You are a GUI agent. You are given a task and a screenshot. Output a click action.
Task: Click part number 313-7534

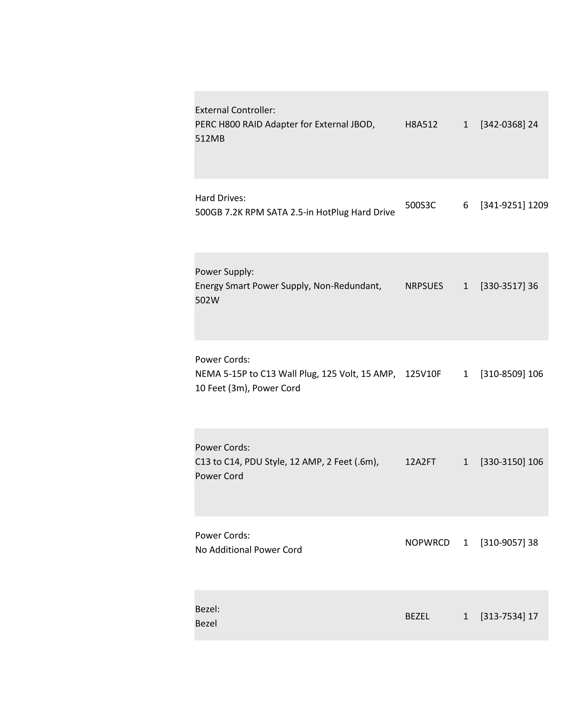click(503, 616)
